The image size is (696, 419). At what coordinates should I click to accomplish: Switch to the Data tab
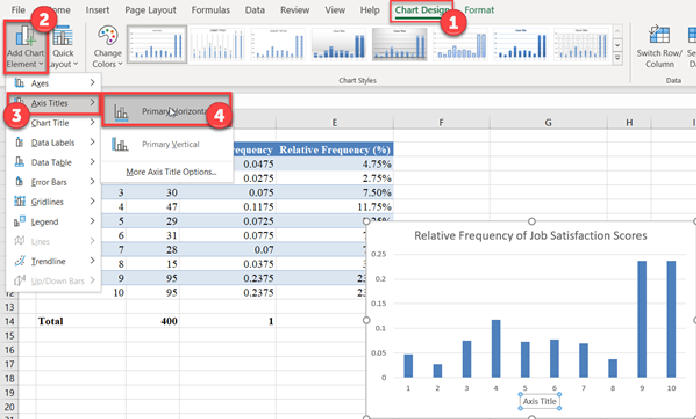pos(254,10)
